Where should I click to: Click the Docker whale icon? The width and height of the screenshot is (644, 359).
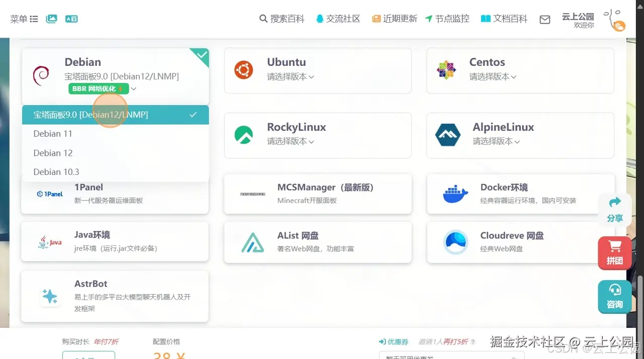tap(454, 193)
